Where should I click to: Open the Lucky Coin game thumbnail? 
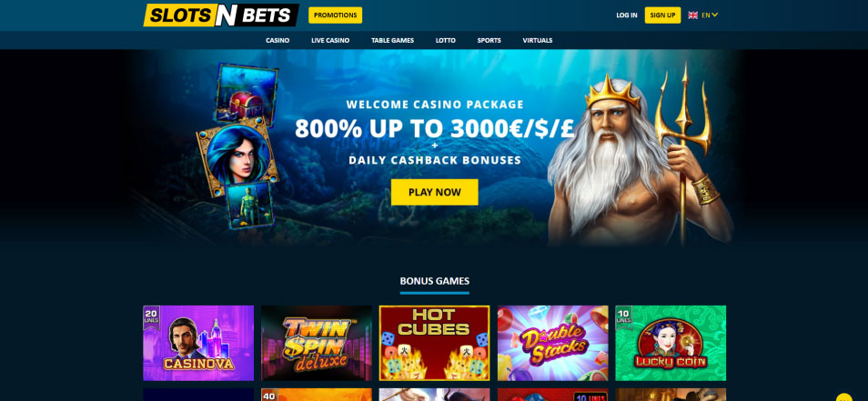[671, 343]
